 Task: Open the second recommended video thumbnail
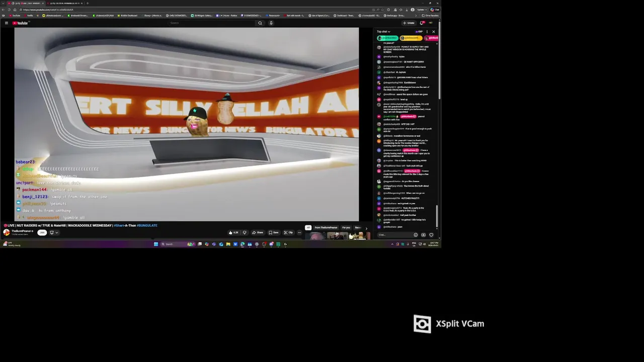[x=337, y=236]
